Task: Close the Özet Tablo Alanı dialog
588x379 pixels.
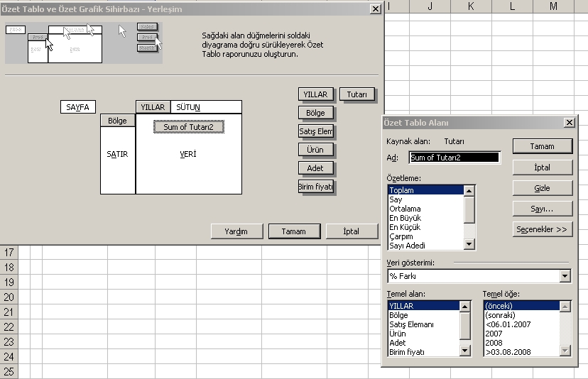Action: point(569,123)
